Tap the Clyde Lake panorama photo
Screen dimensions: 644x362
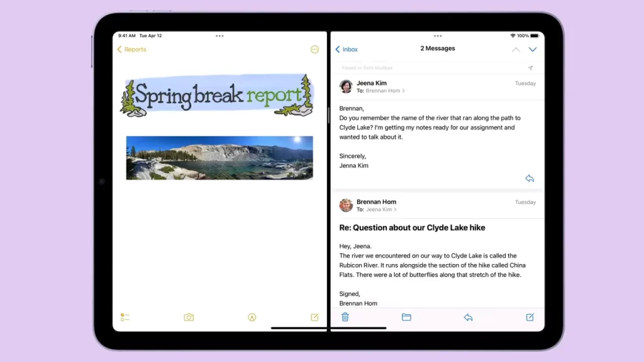219,158
